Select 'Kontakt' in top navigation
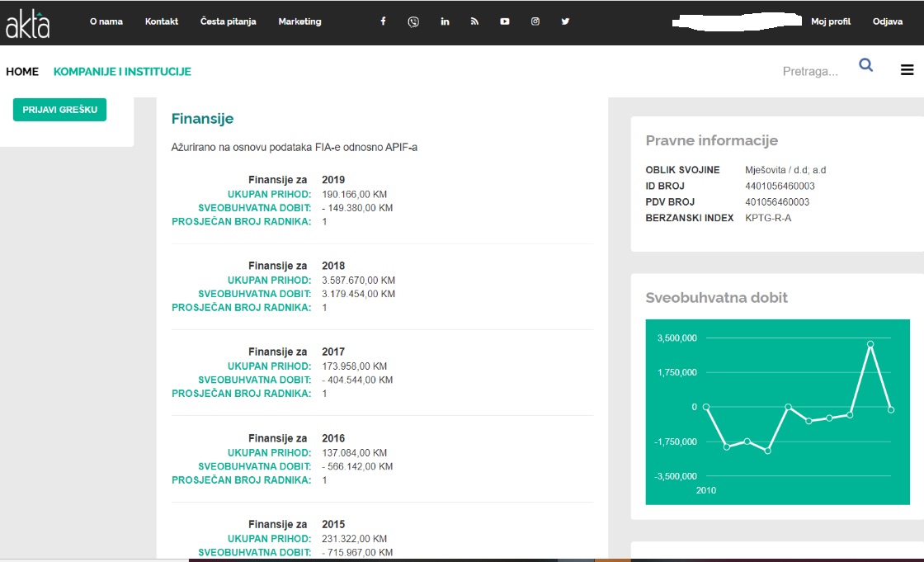924x562 pixels. pos(162,21)
